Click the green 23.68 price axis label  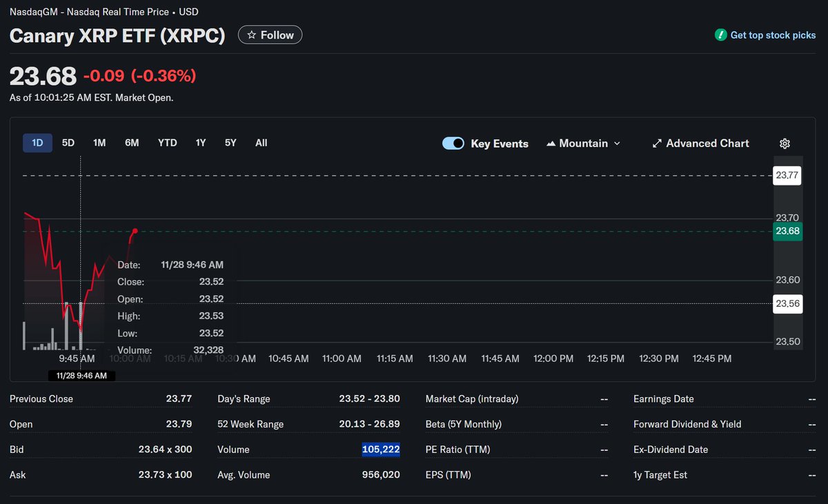pyautogui.click(x=787, y=231)
